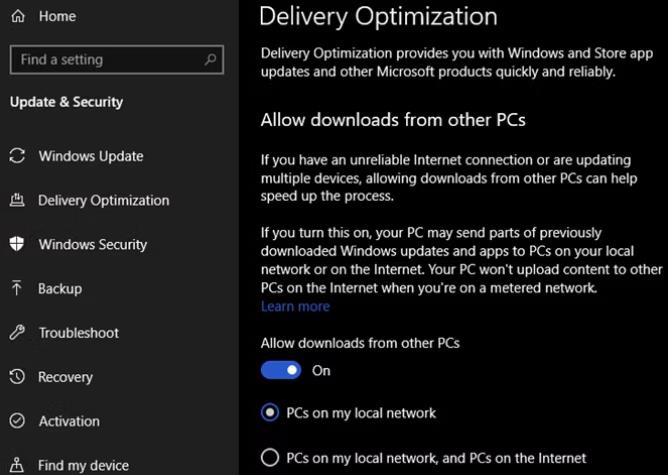Click the Recovery history icon

point(17,377)
